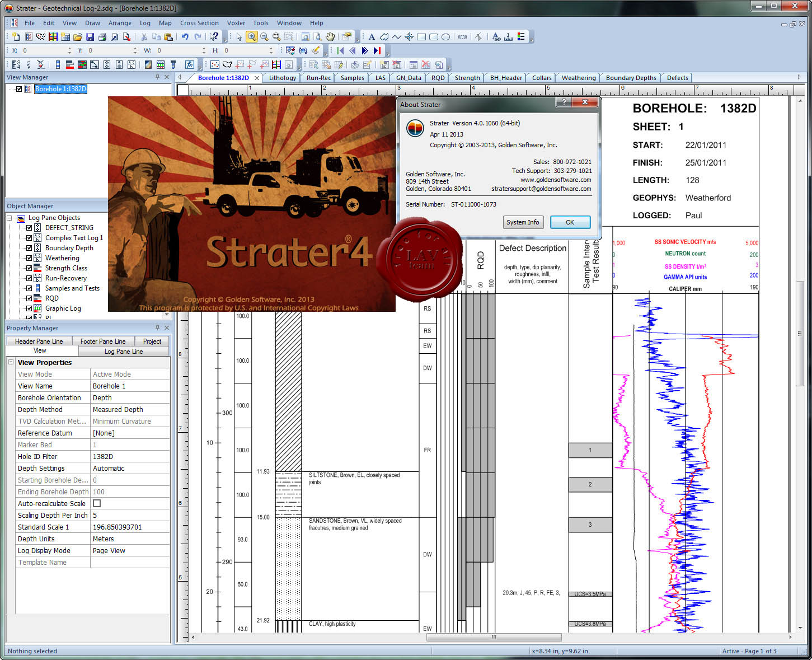Click the Paste clipboard icon

point(168,37)
